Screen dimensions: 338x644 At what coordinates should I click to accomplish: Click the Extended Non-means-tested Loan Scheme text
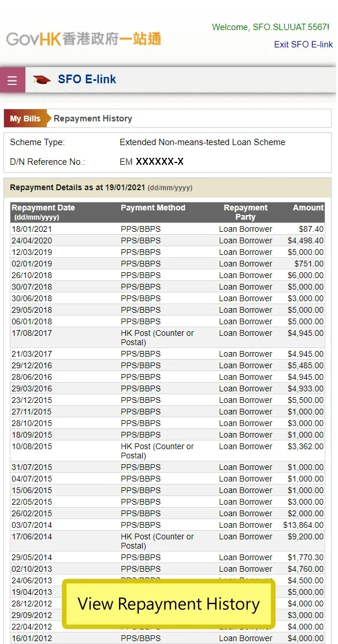tap(202, 142)
